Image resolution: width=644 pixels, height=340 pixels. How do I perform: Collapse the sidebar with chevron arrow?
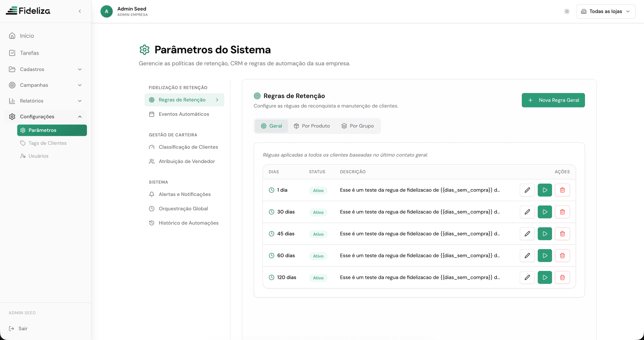tap(80, 11)
